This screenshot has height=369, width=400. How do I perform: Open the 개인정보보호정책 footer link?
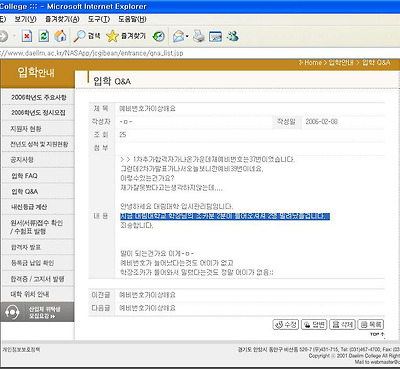point(21,350)
